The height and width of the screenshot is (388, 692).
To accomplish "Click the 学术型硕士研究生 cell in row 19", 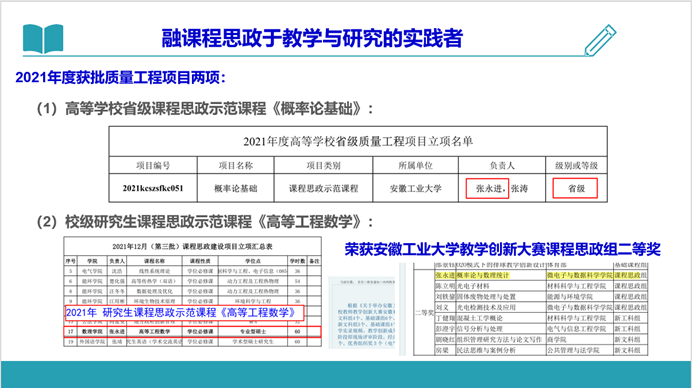I will click(x=253, y=342).
